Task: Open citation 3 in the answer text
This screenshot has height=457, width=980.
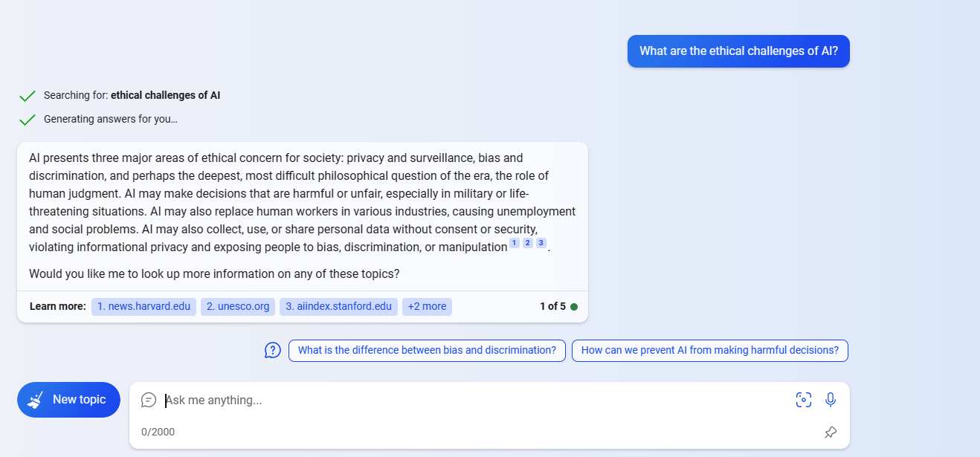Action: pyautogui.click(x=541, y=242)
